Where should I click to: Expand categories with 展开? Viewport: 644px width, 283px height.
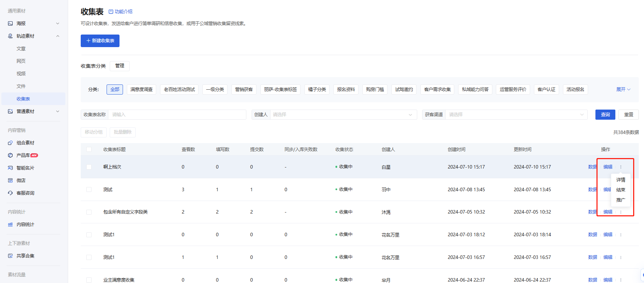623,89
